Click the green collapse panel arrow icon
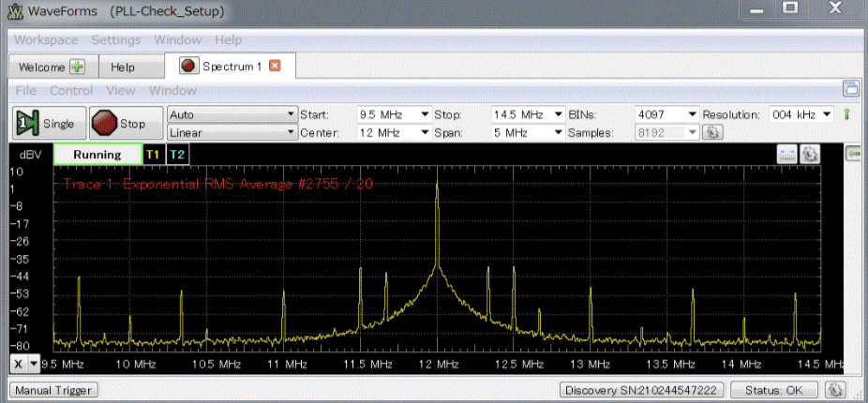 pyautogui.click(x=853, y=154)
